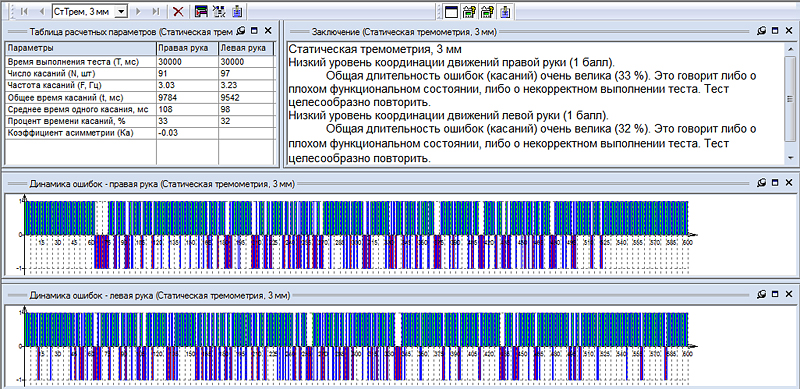Image resolution: width=800 pixels, height=389 pixels.
Task: Click the Заключение scrollbar down arrow
Action: [x=790, y=159]
